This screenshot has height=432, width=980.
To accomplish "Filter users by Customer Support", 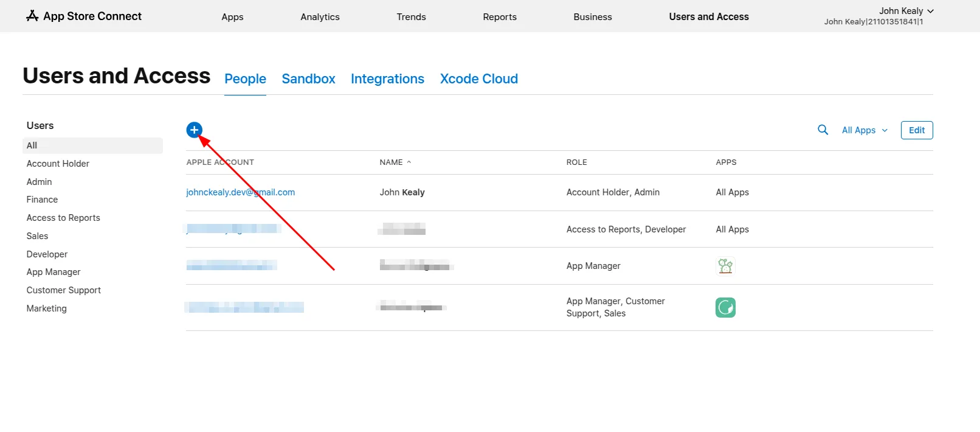I will pos(64,290).
